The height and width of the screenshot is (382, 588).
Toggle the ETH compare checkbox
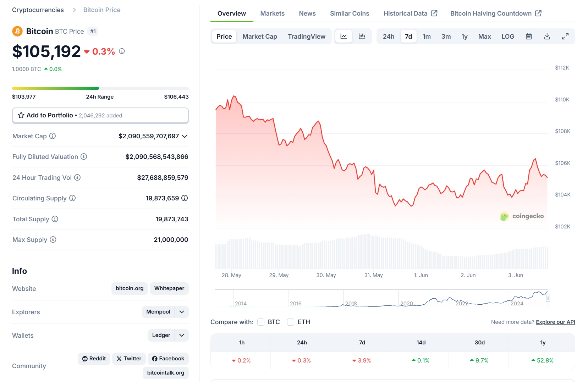click(291, 322)
